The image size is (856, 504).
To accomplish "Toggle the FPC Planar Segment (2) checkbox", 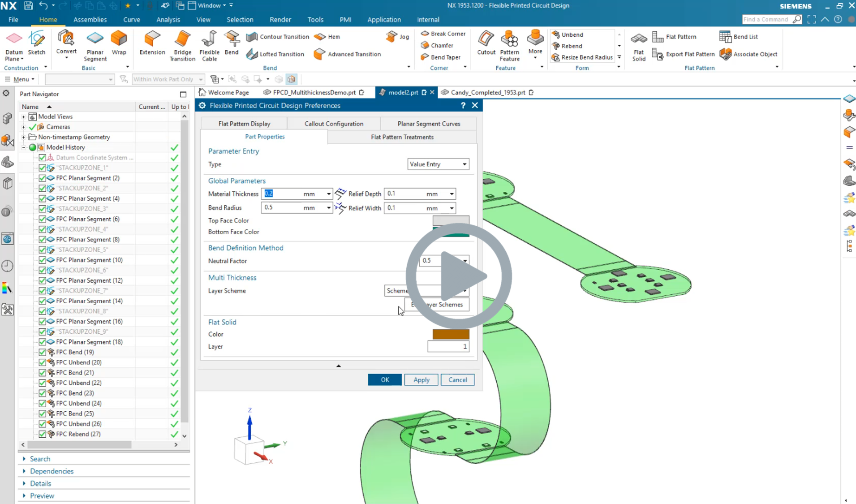I will click(43, 178).
